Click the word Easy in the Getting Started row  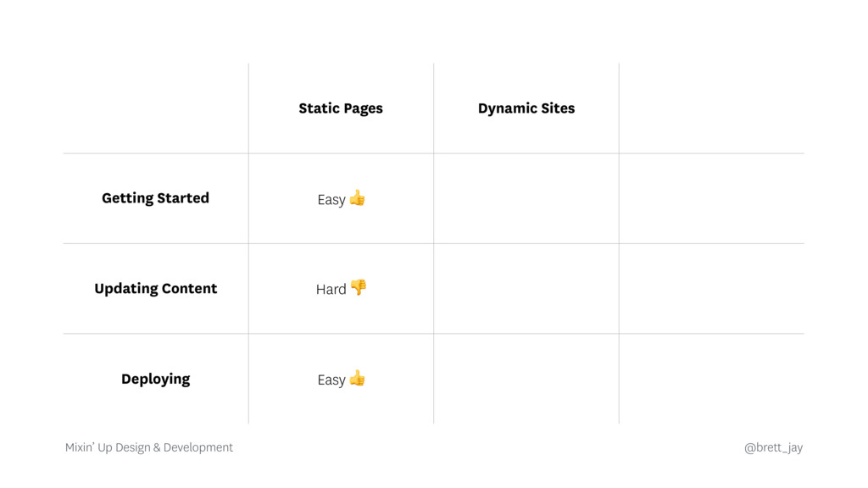[x=331, y=200]
